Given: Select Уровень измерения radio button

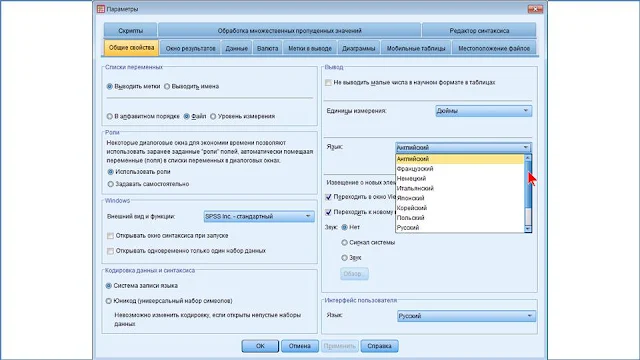Looking at the screenshot, I should 213,116.
